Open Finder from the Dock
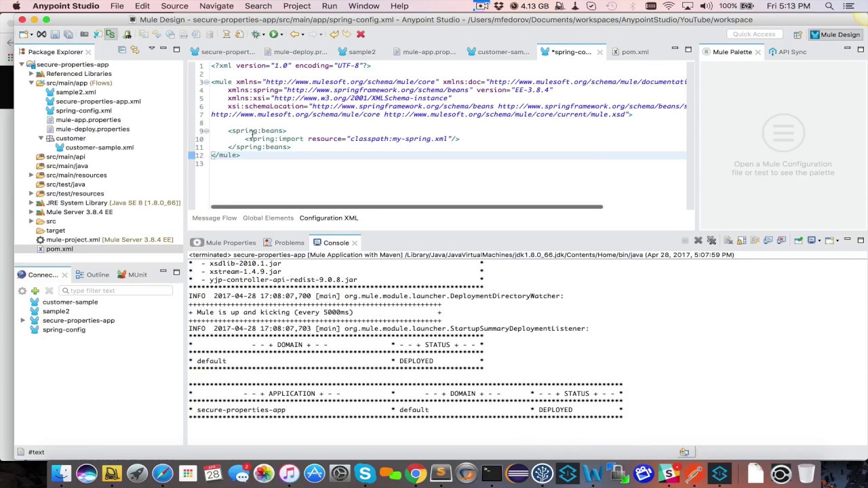Viewport: 868px width, 488px height. pos(61,473)
